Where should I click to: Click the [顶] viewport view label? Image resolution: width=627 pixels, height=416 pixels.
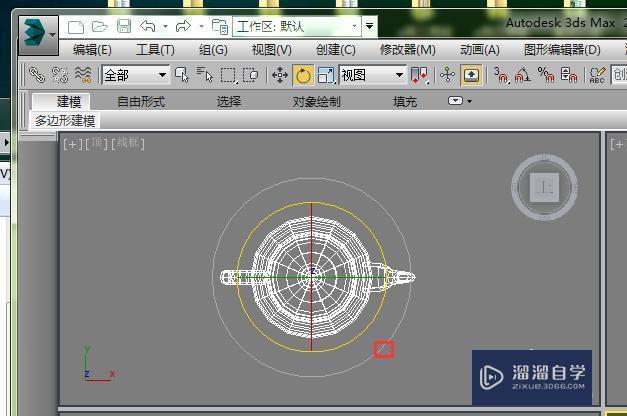[96, 143]
